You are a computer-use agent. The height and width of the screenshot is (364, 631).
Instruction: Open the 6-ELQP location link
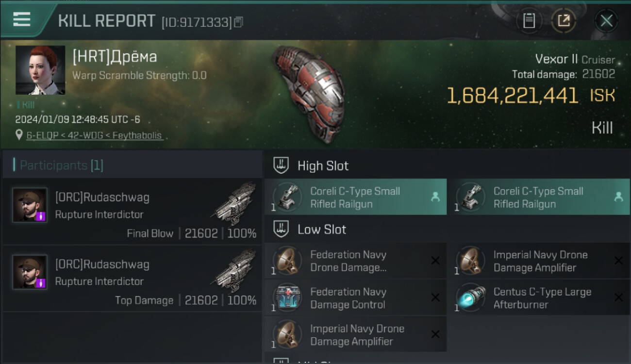[94, 135]
